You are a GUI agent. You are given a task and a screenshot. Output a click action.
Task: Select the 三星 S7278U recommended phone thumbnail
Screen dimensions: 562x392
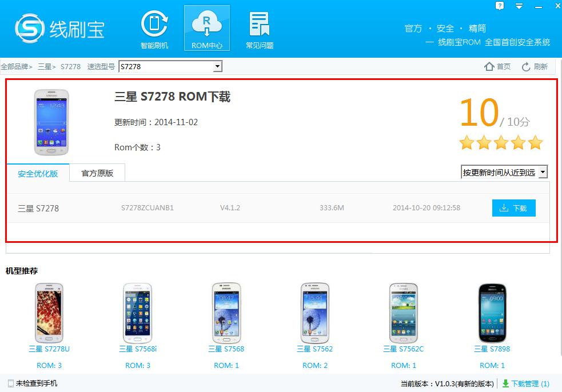pyautogui.click(x=49, y=312)
